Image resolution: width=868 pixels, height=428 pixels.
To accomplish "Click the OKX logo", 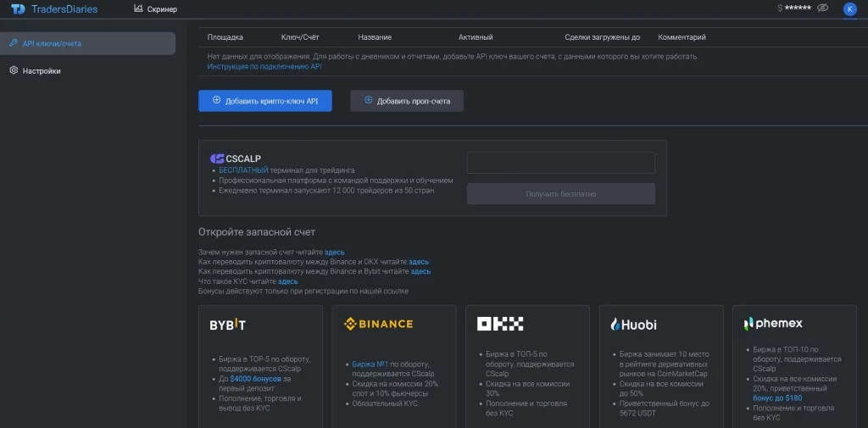I will point(500,324).
